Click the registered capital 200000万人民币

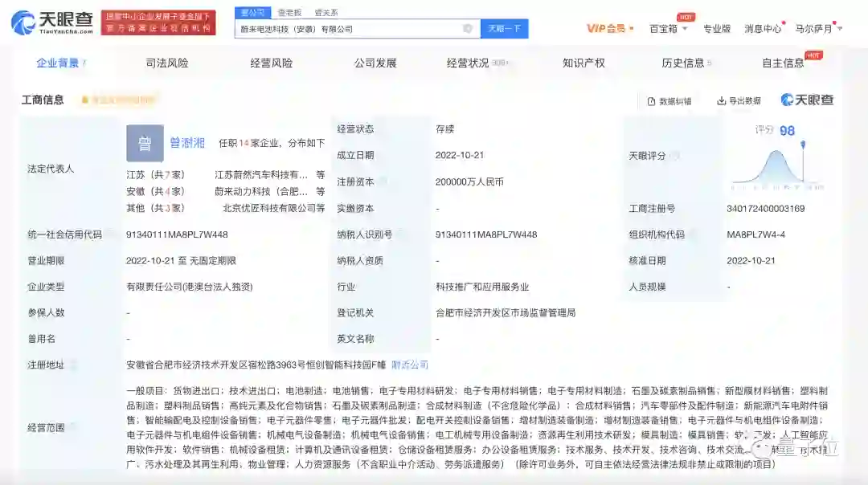click(x=469, y=182)
